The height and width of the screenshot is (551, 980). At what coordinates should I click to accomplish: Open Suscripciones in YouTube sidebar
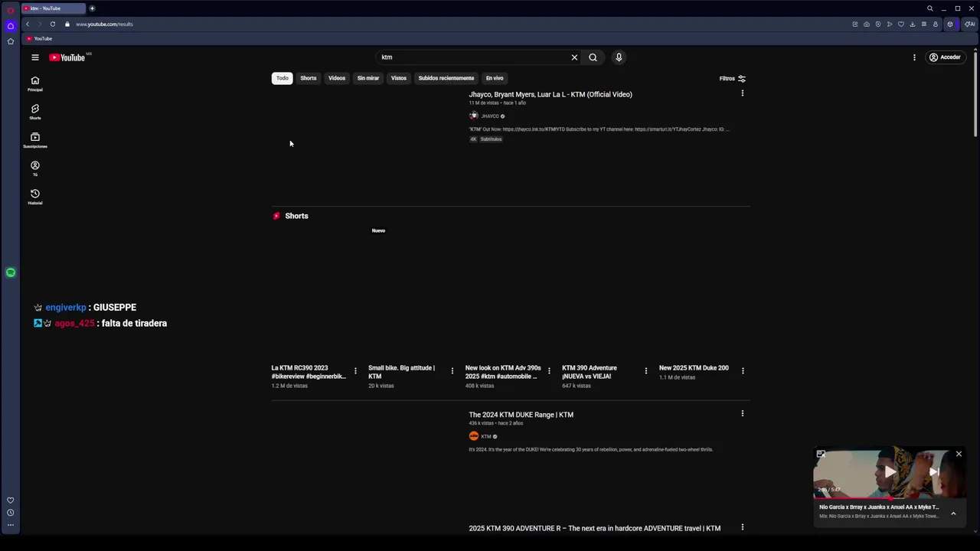pyautogui.click(x=35, y=141)
